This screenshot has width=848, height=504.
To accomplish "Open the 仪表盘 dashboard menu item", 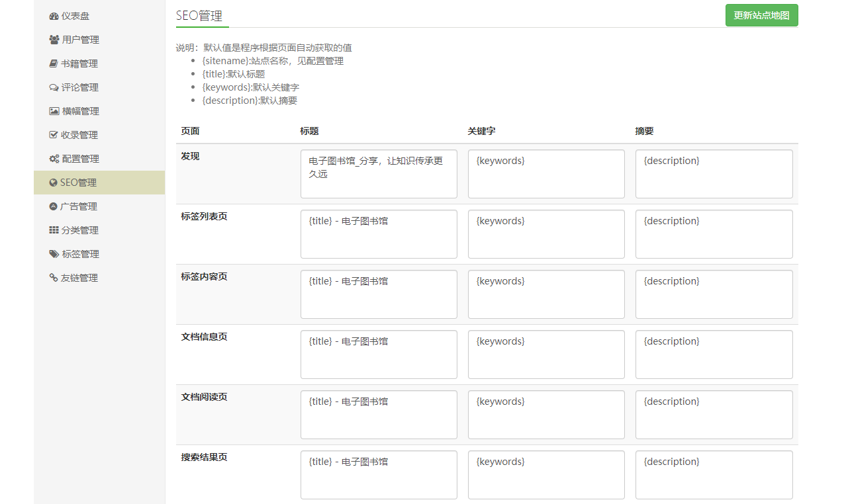I will (99, 16).
